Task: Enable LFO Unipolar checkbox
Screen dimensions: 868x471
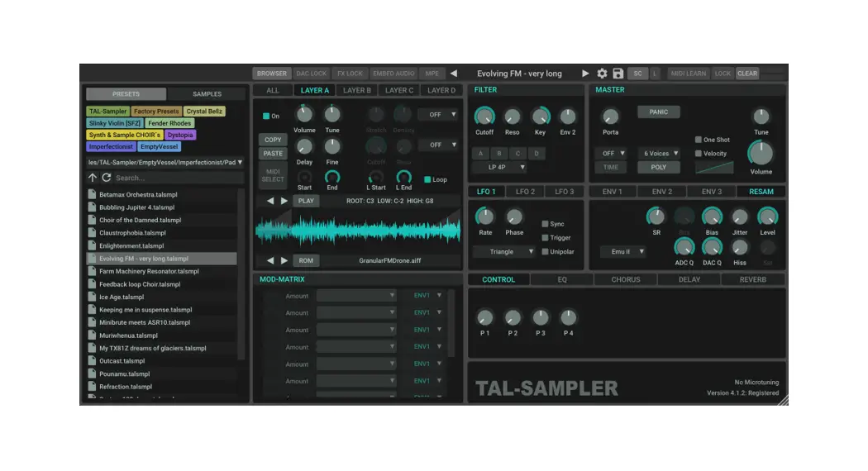Action: 545,251
